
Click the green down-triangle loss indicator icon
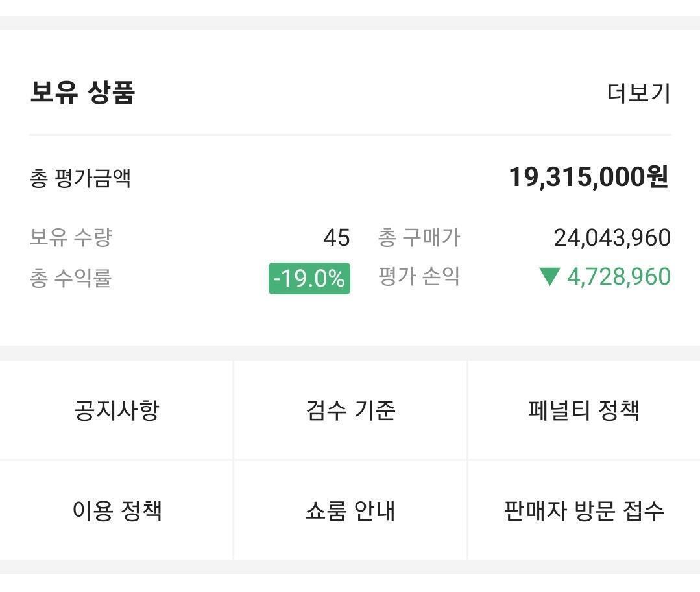[549, 277]
